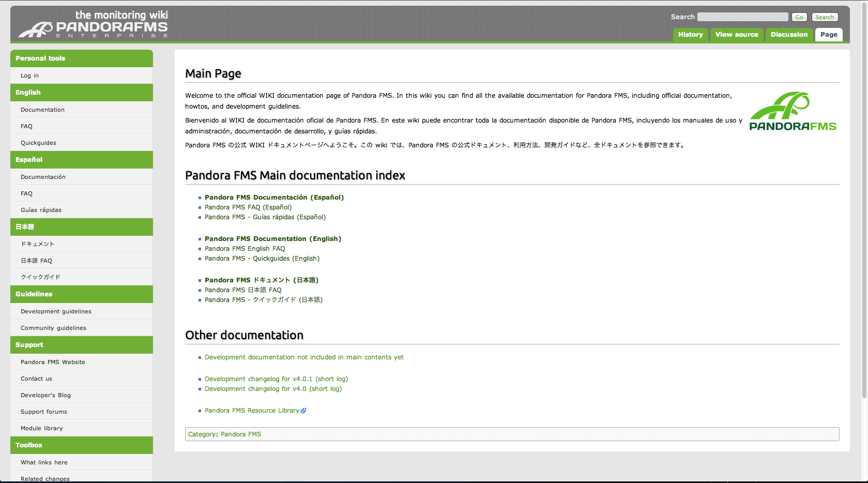Open Quickguides (English) content link
Image resolution: width=868 pixels, height=483 pixels.
(x=262, y=259)
